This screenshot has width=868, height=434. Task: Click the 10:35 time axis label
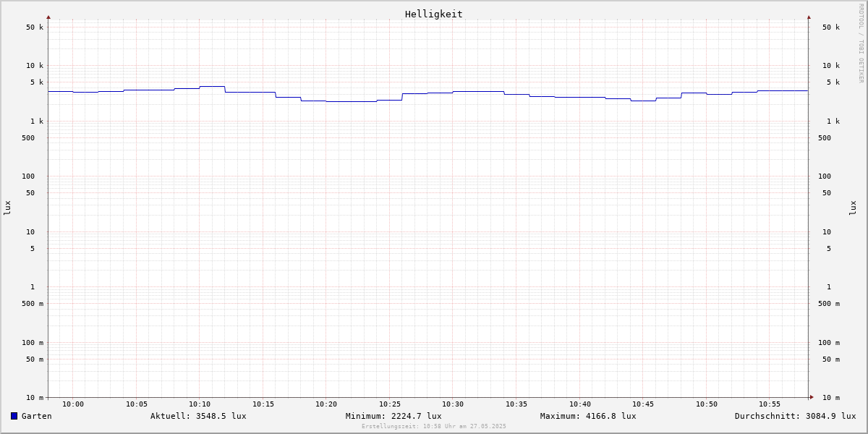(x=516, y=404)
